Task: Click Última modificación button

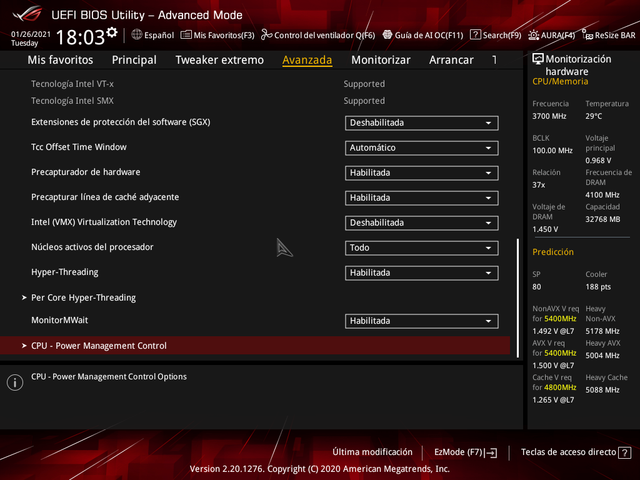Action: (x=372, y=452)
